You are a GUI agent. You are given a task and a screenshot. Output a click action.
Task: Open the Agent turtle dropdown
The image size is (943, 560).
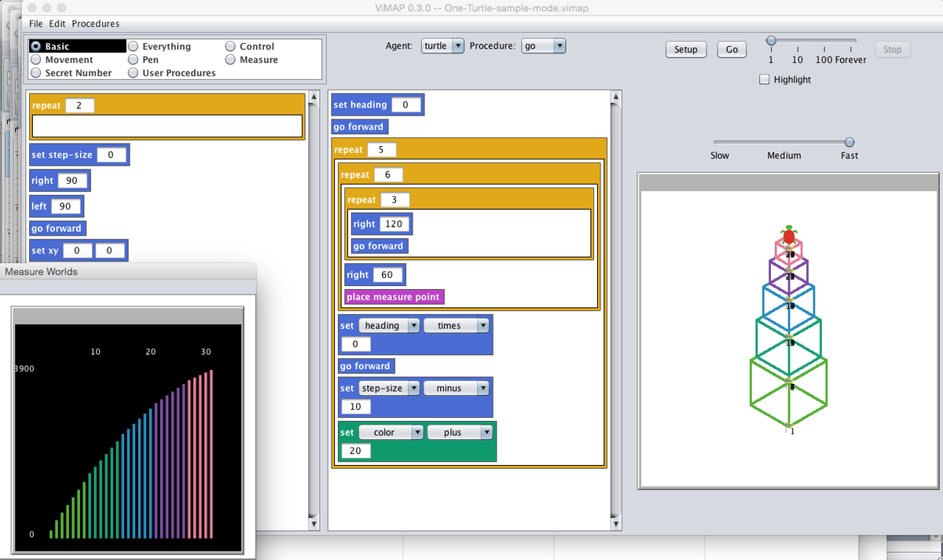(x=443, y=46)
